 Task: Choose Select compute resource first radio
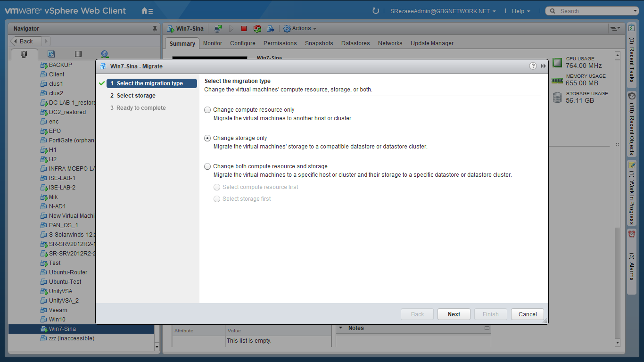pos(217,187)
